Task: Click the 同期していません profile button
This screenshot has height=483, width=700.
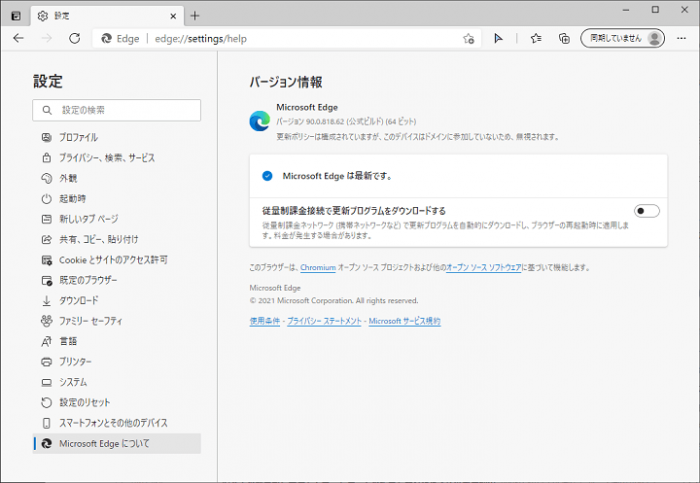Action: click(x=622, y=38)
